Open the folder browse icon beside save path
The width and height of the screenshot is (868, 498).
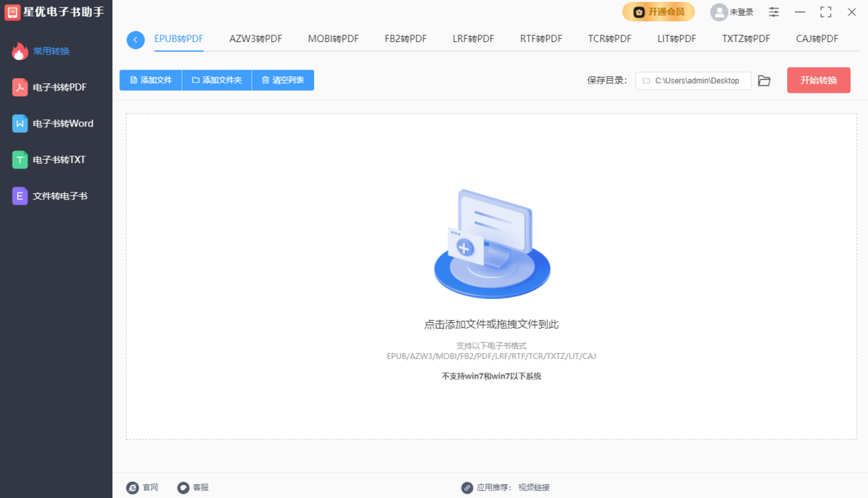pyautogui.click(x=765, y=81)
